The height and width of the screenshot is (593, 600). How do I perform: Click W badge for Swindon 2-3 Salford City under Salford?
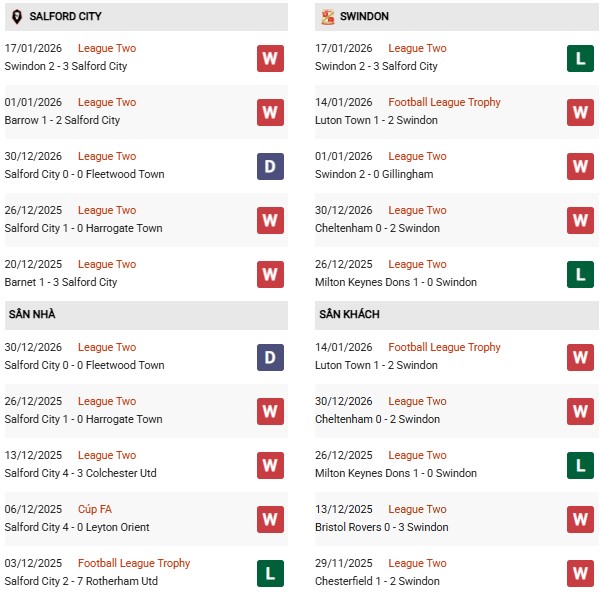click(270, 58)
